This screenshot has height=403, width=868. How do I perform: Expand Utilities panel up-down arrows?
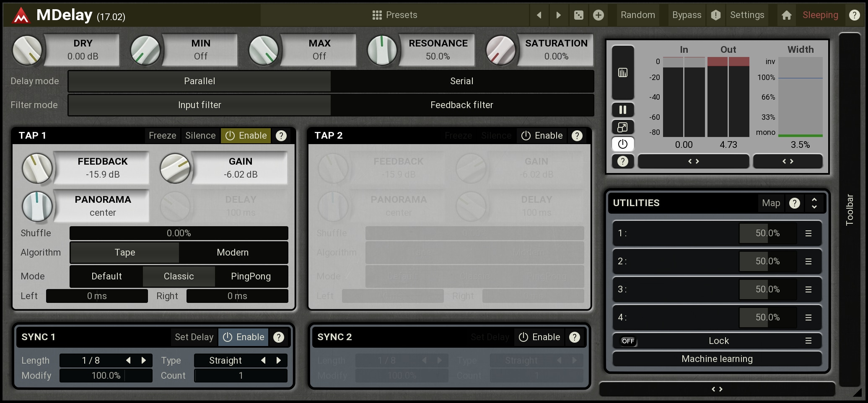[x=814, y=203]
